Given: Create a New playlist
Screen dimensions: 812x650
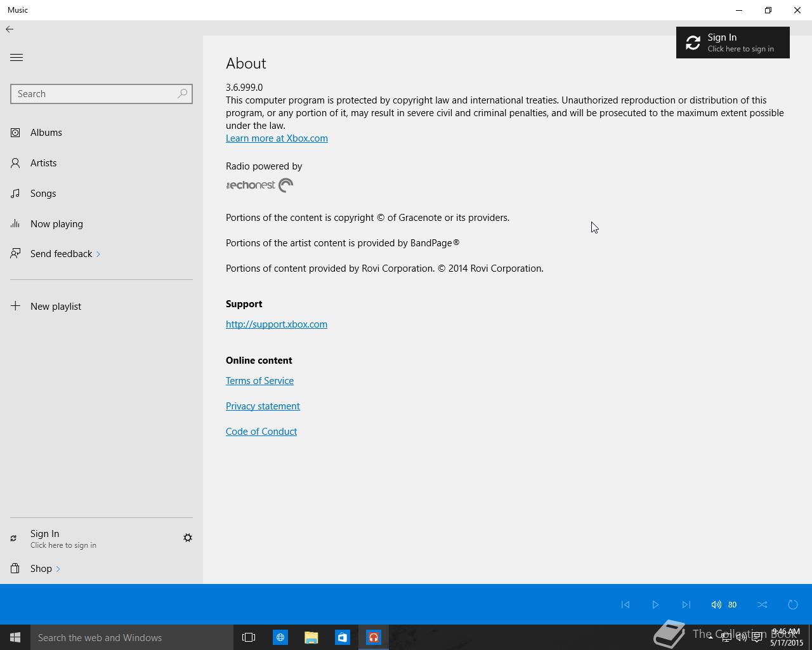Looking at the screenshot, I should pyautogui.click(x=101, y=306).
